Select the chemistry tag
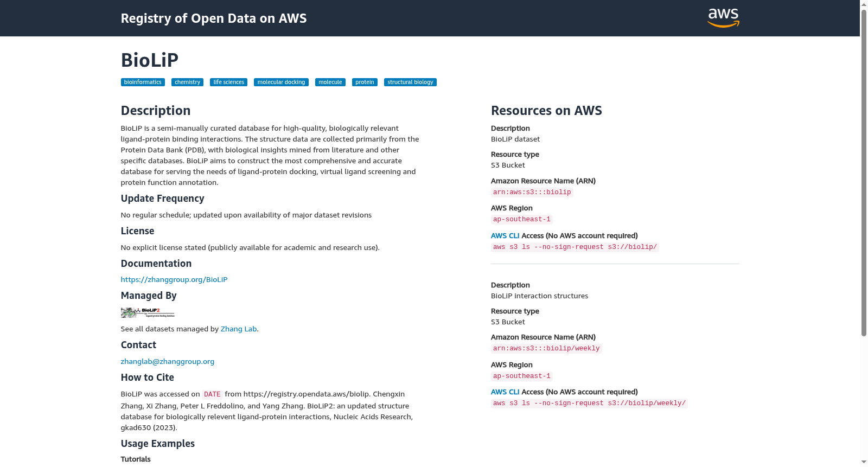This screenshot has width=868, height=467. tap(187, 82)
